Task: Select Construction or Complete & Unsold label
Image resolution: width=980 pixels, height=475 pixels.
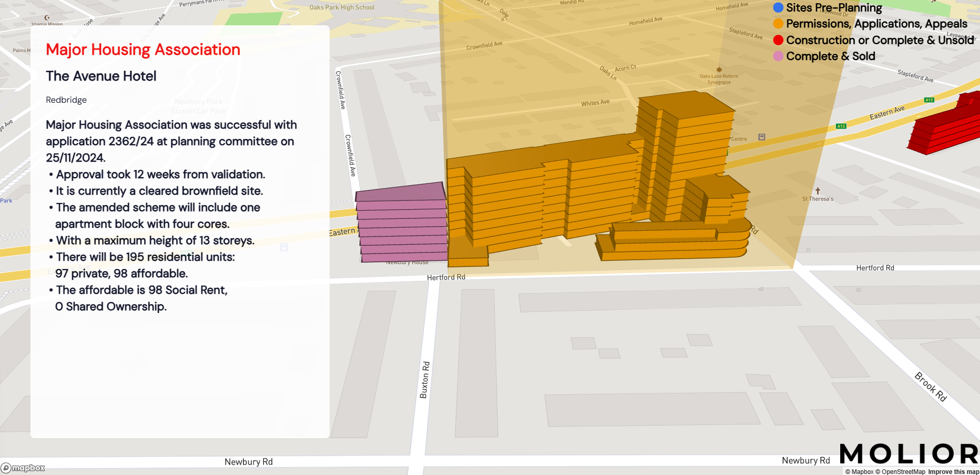Action: [880, 40]
